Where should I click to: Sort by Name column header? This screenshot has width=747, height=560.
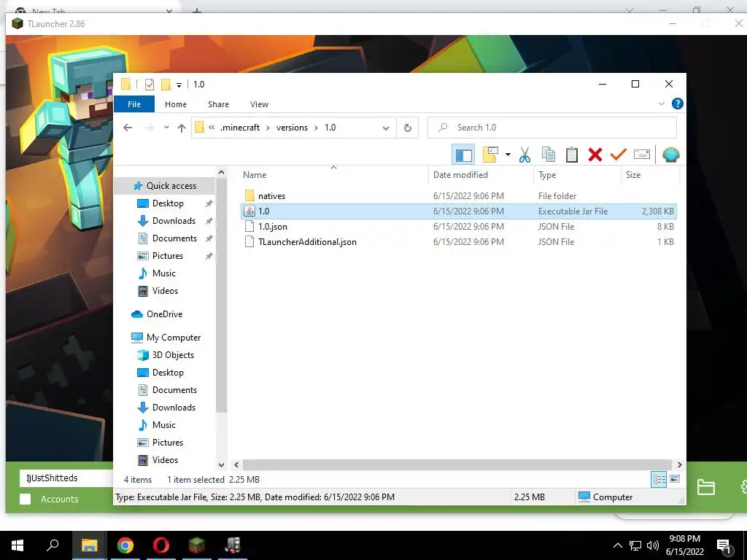pyautogui.click(x=255, y=175)
